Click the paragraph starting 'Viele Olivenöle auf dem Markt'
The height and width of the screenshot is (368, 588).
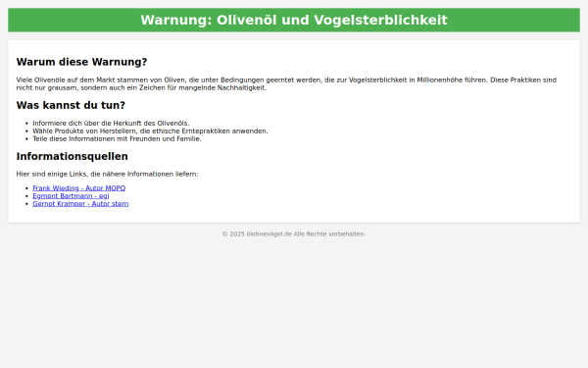286,83
